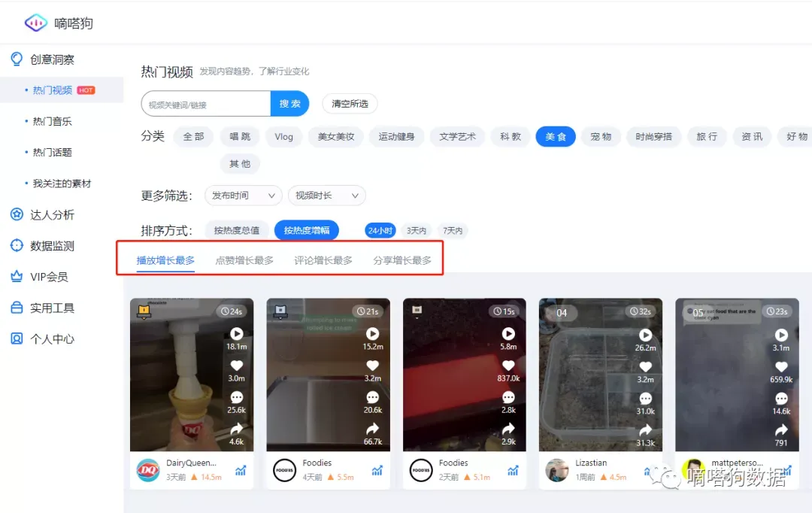Switch to 播放增长最多 tab
Screen dimensions: 812x513
click(x=165, y=260)
